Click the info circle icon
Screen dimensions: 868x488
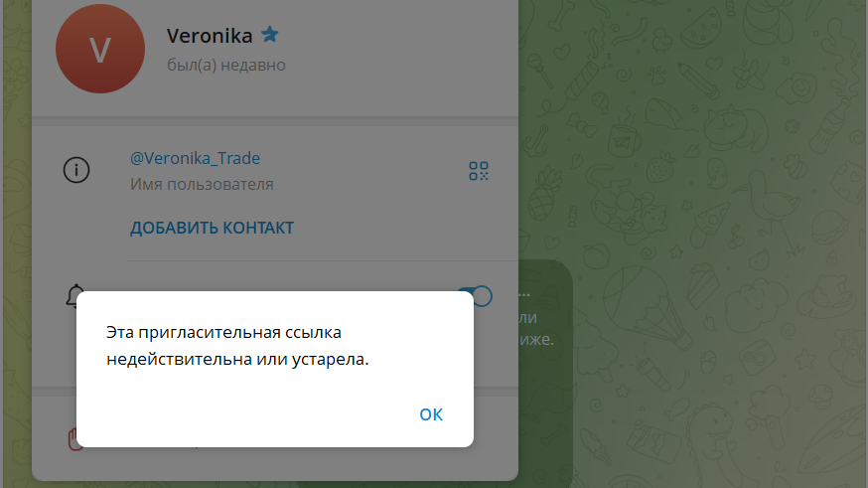click(76, 170)
